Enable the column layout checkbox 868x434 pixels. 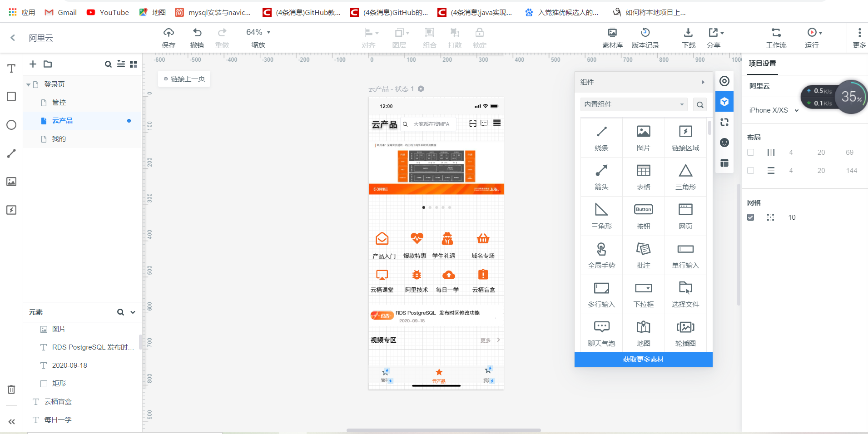[750, 153]
